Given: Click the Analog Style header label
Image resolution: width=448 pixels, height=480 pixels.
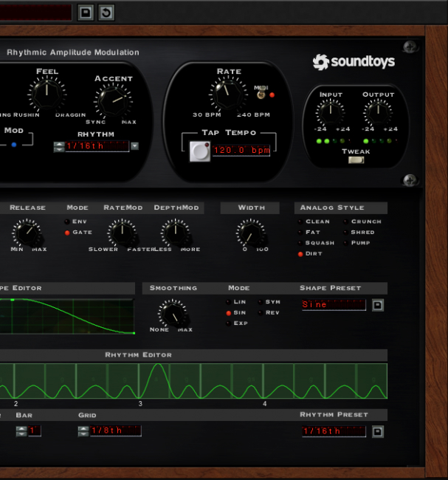Looking at the screenshot, I should [x=332, y=208].
